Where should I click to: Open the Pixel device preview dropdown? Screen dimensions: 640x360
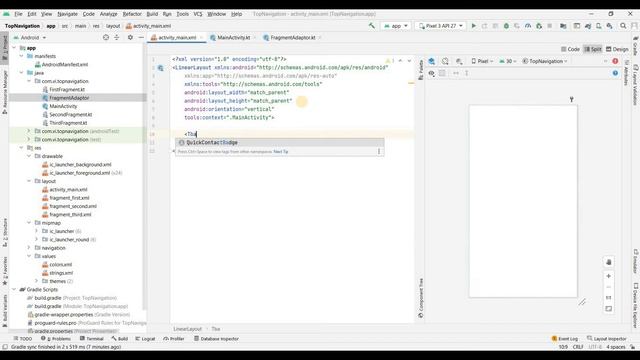[482, 61]
